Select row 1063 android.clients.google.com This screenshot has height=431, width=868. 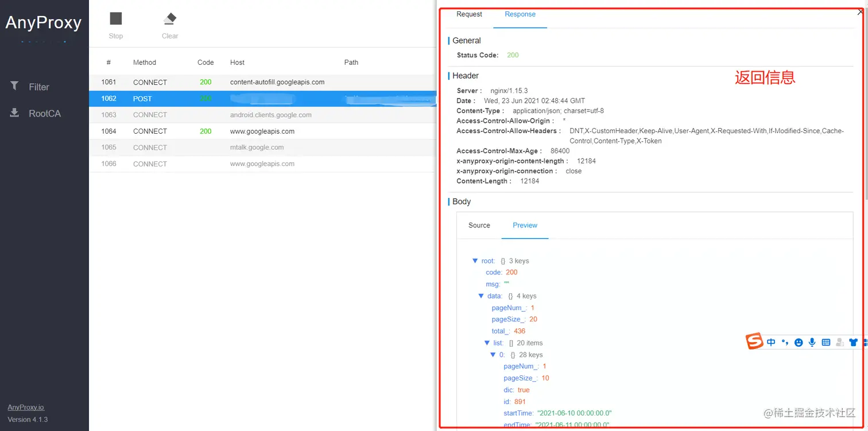pyautogui.click(x=263, y=115)
